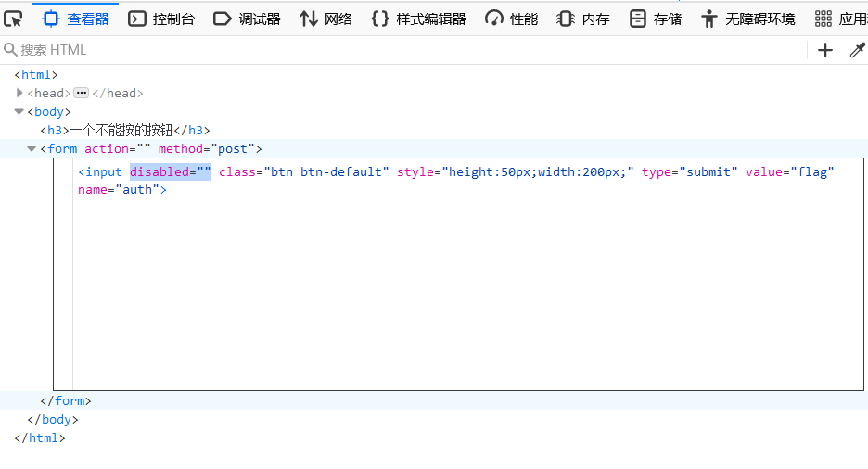Image resolution: width=868 pixels, height=469 pixels.
Task: Select the form action post node
Action: tap(151, 149)
